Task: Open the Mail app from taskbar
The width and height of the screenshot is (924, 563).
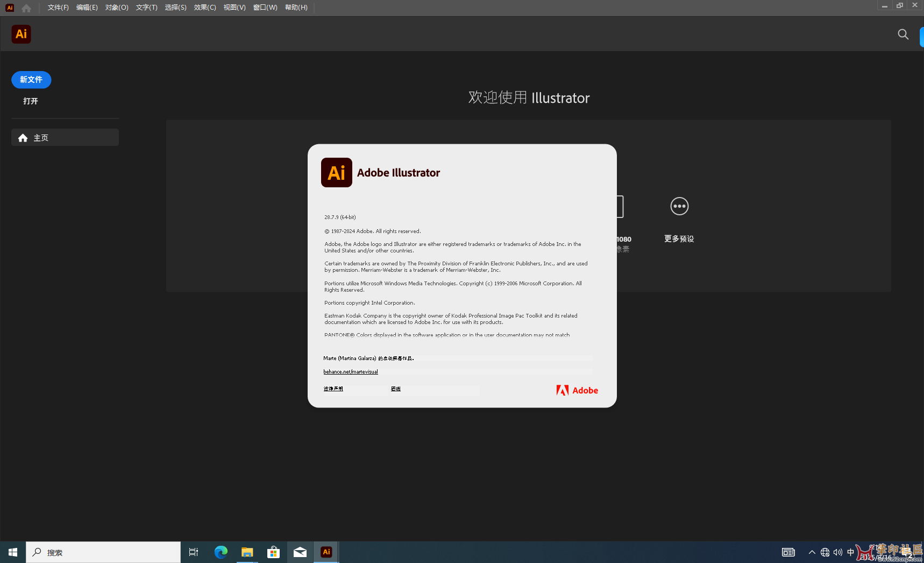Action: (x=300, y=552)
